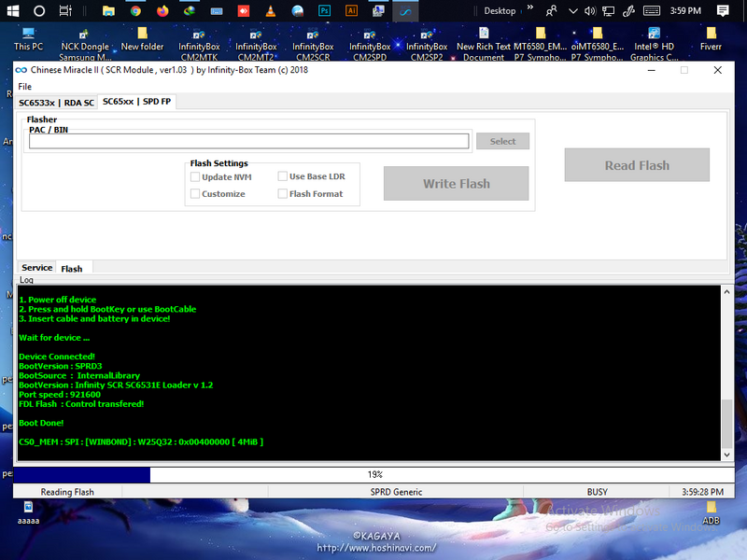The height and width of the screenshot is (560, 747).
Task: Launch Google Chrome from the taskbar
Action: [x=135, y=10]
